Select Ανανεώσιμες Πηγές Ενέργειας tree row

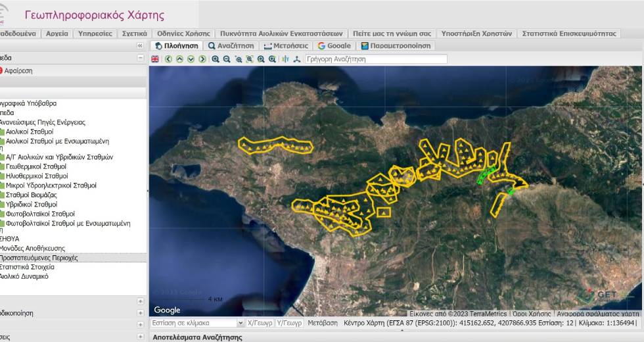42,122
